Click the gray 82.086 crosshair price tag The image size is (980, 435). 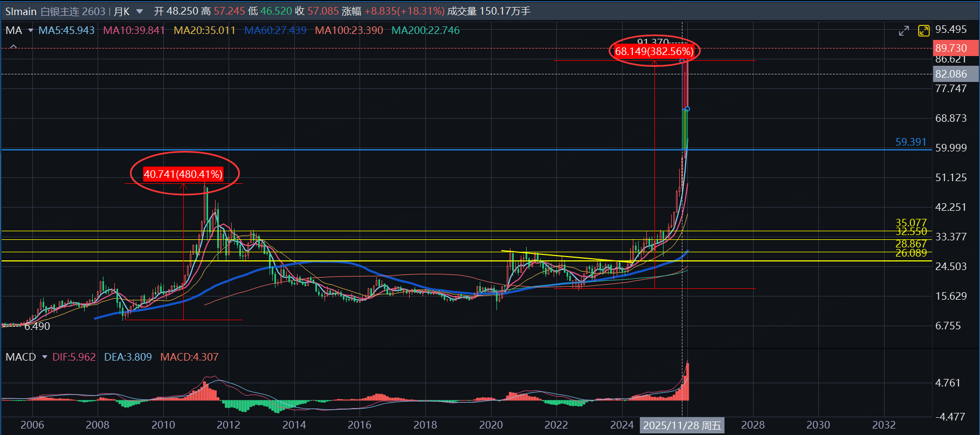coord(956,74)
